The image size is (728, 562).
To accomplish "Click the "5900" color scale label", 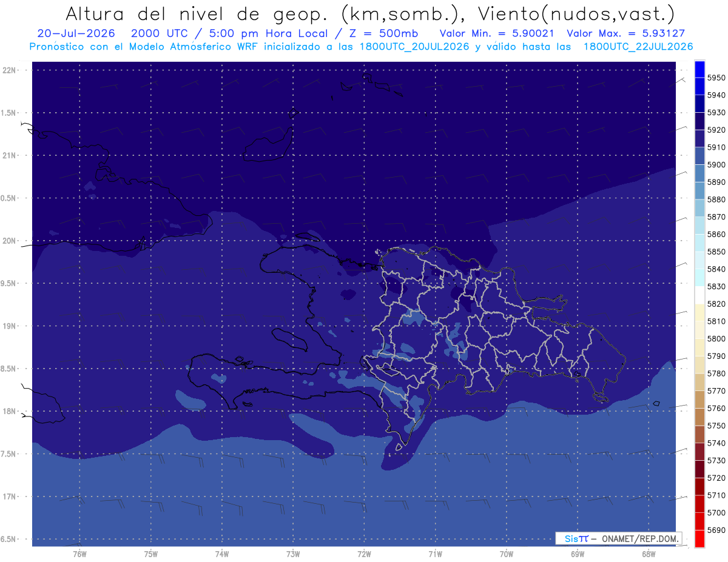I will click(x=716, y=165).
